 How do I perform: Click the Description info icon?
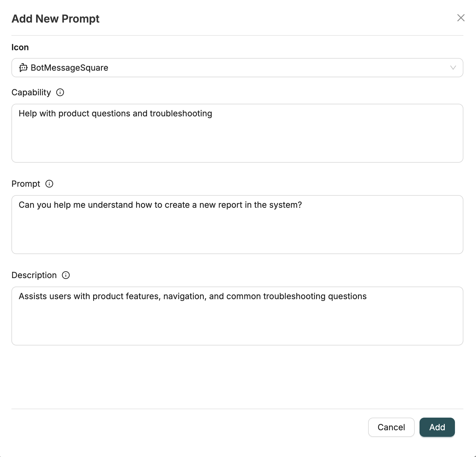click(x=66, y=275)
